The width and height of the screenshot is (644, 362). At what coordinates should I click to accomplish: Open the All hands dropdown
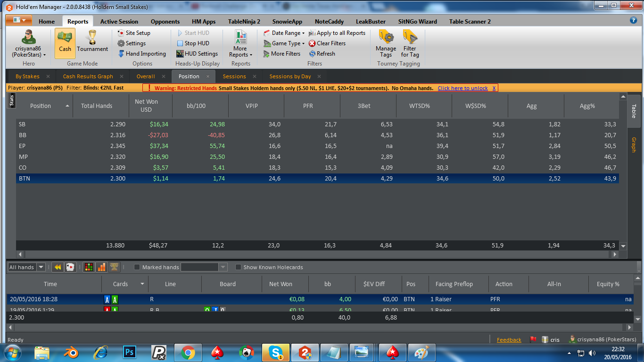[27, 267]
